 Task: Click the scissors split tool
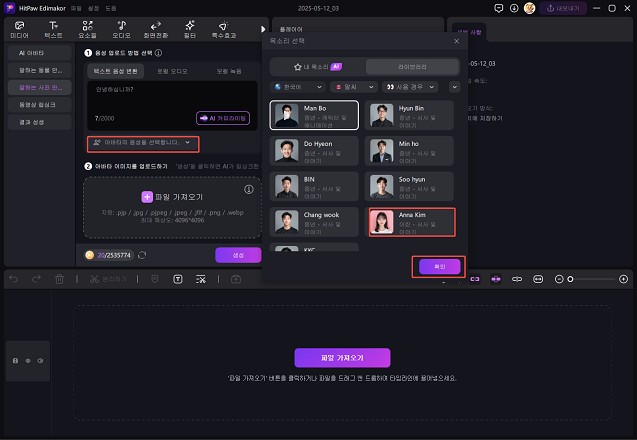click(x=94, y=279)
